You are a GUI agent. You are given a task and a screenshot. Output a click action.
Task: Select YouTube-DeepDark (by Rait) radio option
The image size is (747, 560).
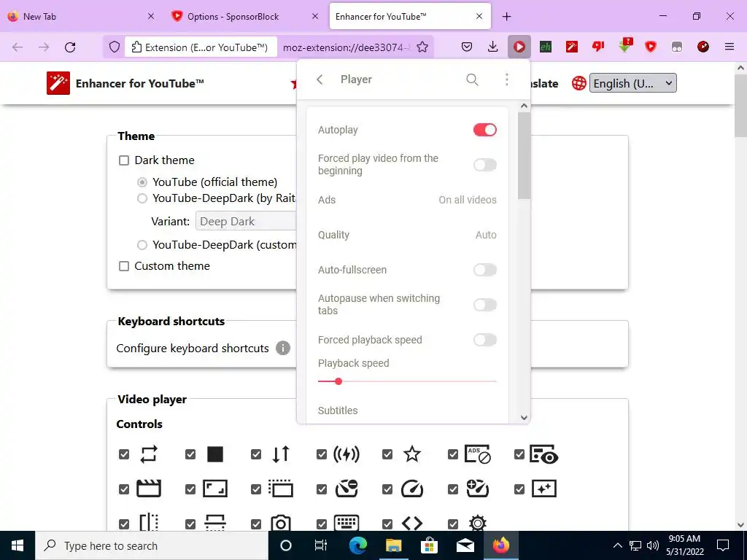[142, 198]
